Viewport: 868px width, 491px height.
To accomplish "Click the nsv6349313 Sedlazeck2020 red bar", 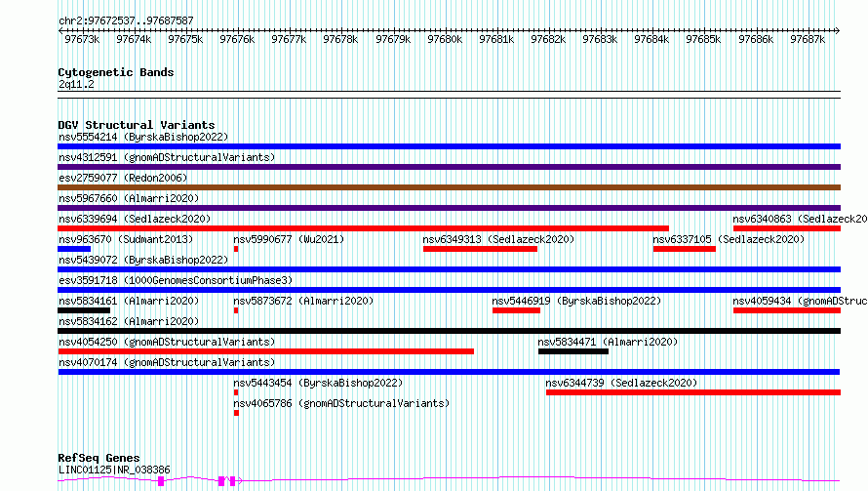I will pyautogui.click(x=480, y=249).
